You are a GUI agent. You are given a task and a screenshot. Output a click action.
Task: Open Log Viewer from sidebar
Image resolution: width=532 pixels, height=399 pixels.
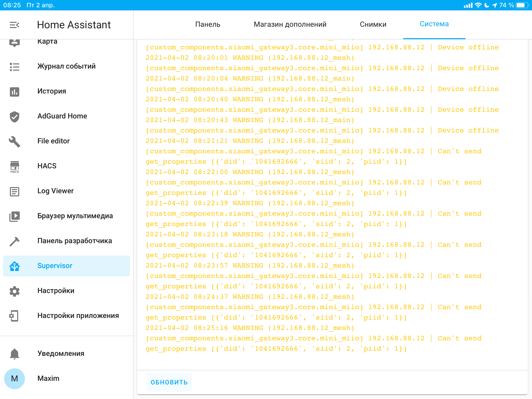point(66,191)
